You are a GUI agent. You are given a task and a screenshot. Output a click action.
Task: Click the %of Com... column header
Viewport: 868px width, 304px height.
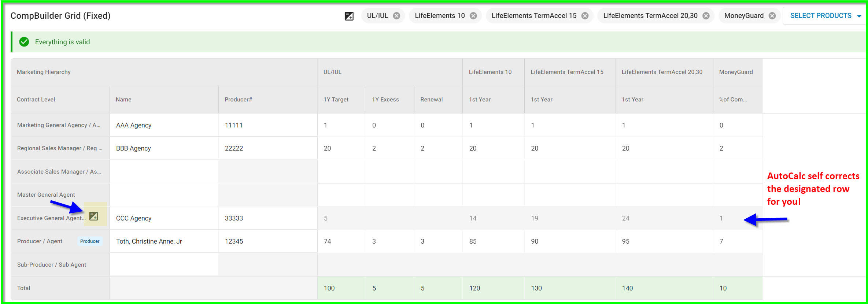[738, 100]
